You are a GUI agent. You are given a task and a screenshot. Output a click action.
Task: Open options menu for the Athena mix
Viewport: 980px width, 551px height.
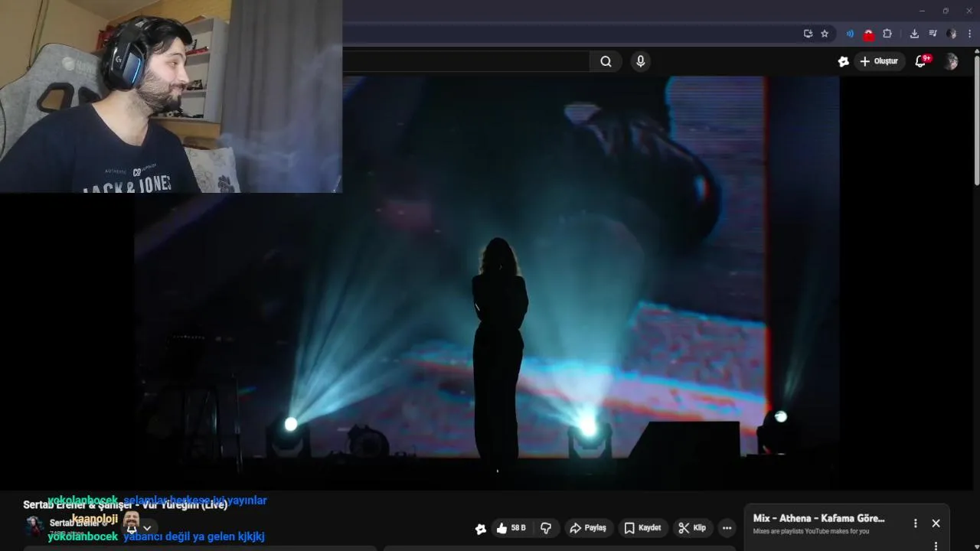(x=915, y=523)
